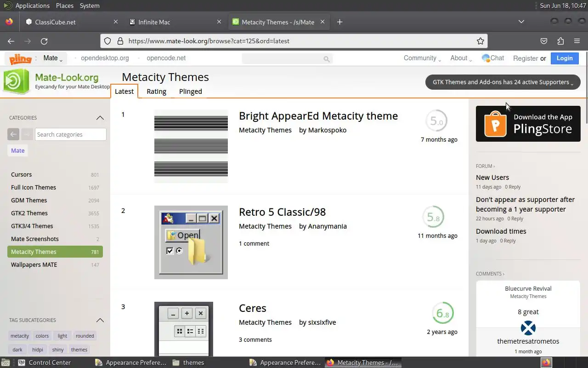588x368 pixels.
Task: Click the Pling logo
Action: click(20, 58)
